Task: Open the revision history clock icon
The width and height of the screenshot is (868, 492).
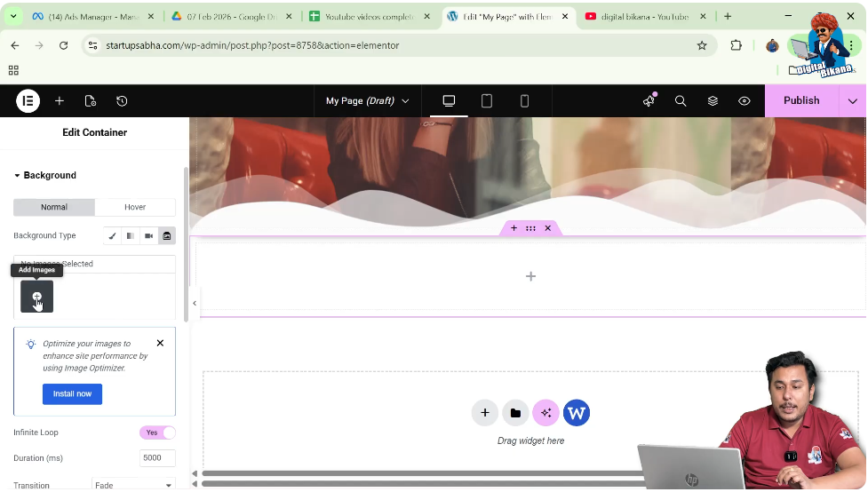Action: [122, 101]
